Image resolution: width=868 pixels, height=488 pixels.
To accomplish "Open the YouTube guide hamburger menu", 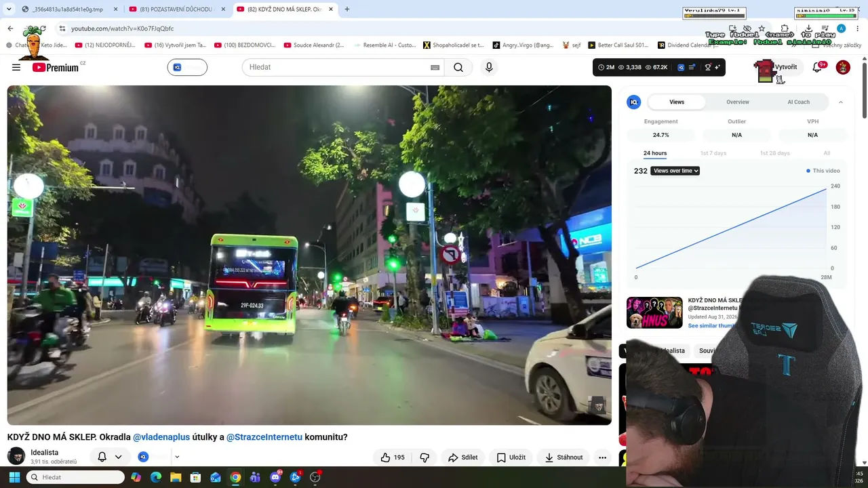I will [x=16, y=67].
